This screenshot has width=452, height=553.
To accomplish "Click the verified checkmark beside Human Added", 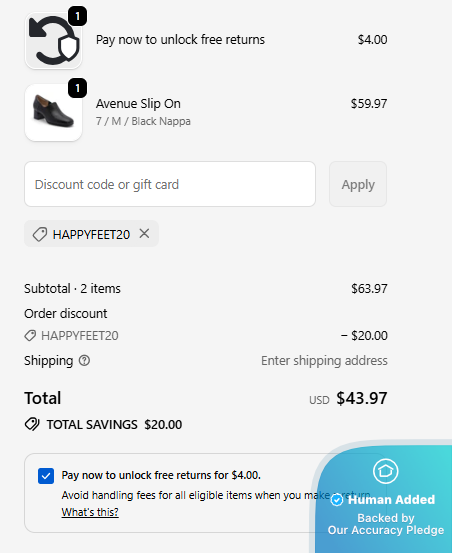I will point(337,500).
